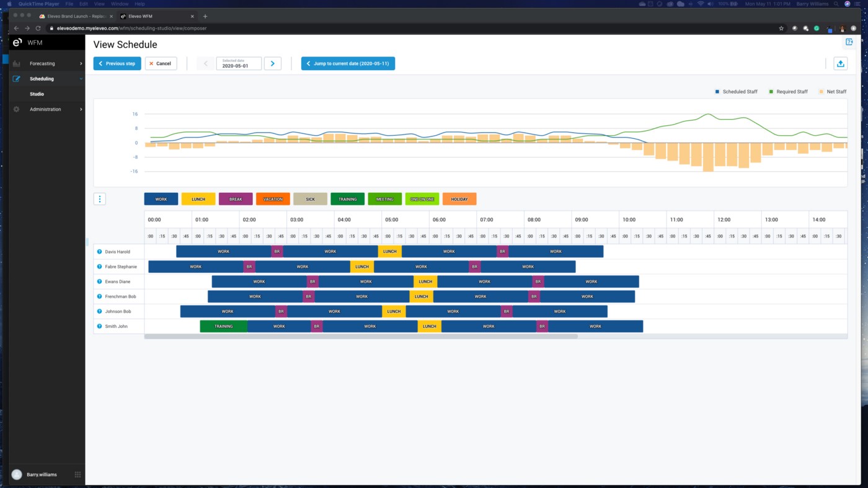The height and width of the screenshot is (488, 868).
Task: Open the app grid beside Barry.williams
Action: [77, 474]
